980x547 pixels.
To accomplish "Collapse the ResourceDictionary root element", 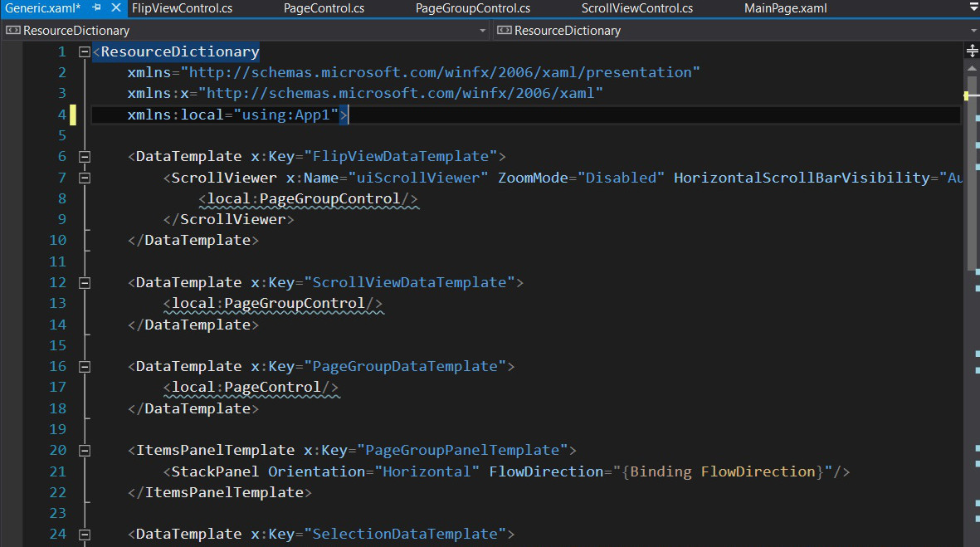I will coord(84,52).
